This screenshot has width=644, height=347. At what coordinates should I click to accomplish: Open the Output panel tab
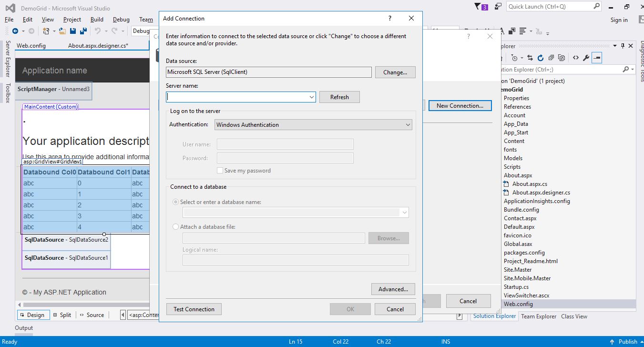click(x=24, y=327)
